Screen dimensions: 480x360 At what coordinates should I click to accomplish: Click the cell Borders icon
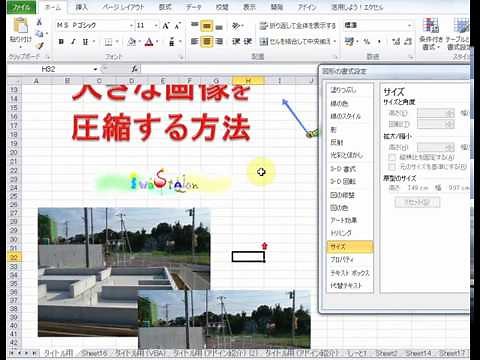(108, 42)
